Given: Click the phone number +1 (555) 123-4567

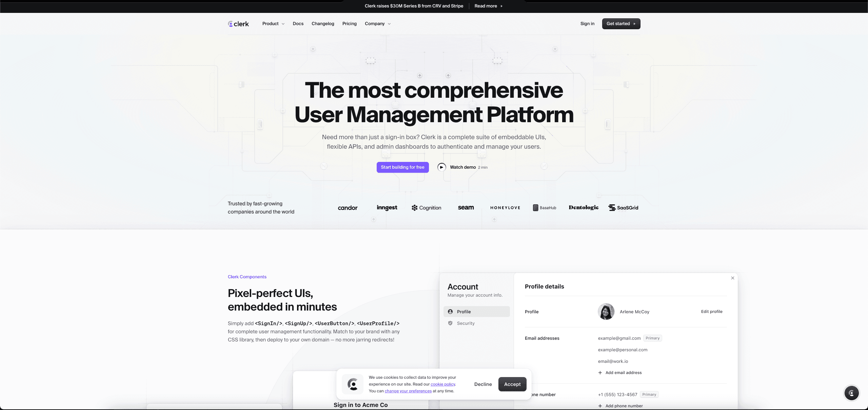Looking at the screenshot, I should coord(617,394).
